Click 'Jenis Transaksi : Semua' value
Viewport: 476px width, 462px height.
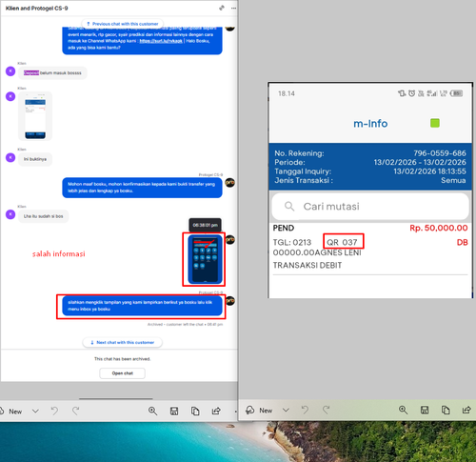tap(453, 180)
